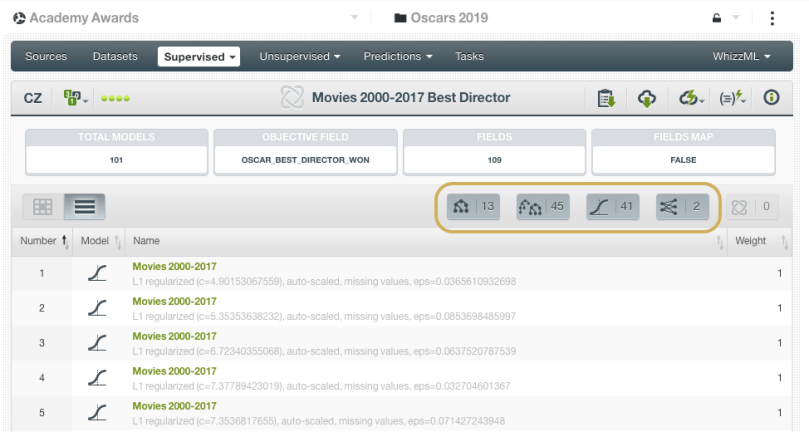
Task: Click the info circle icon
Action: (771, 97)
